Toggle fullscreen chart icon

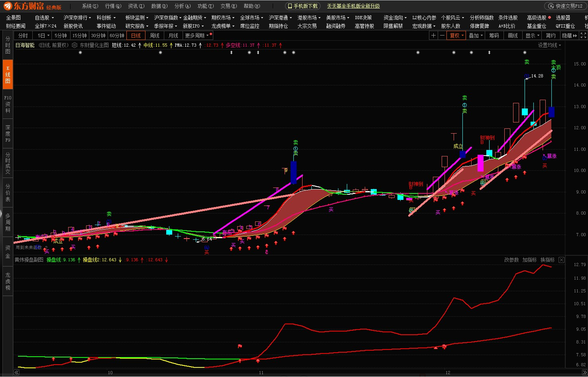pos(583,36)
